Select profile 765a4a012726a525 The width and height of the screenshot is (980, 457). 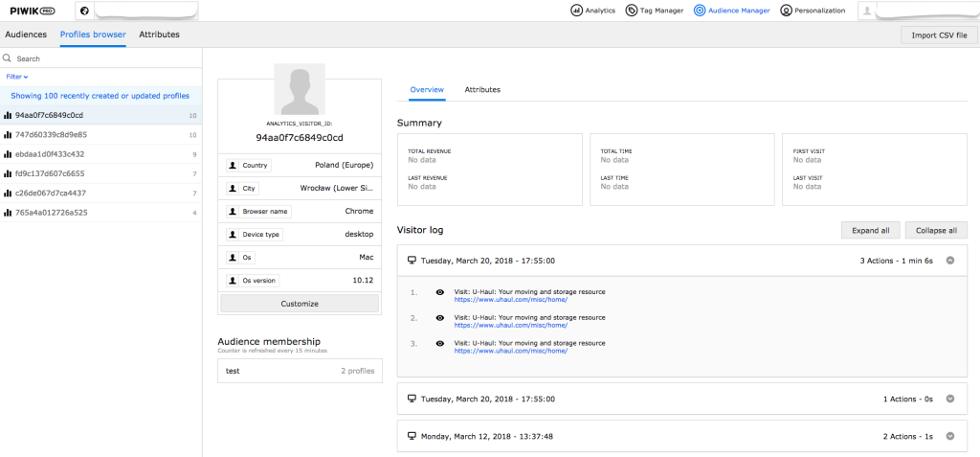[x=100, y=213]
